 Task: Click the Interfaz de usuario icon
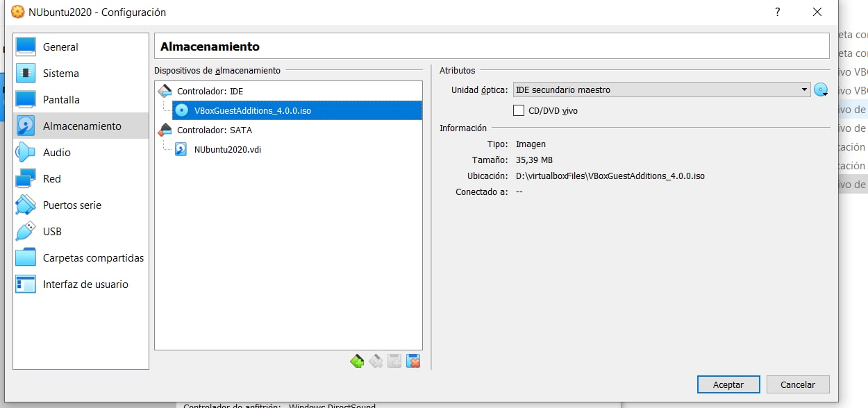pyautogui.click(x=26, y=284)
